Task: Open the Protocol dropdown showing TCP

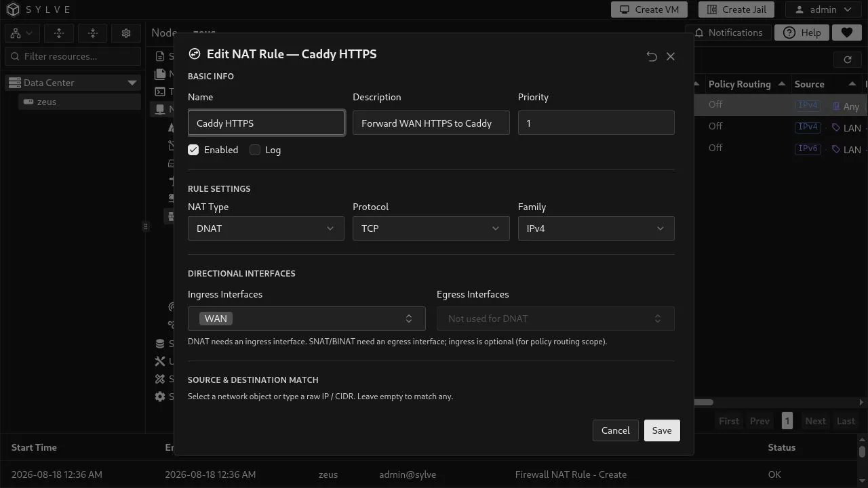Action: pyautogui.click(x=431, y=228)
